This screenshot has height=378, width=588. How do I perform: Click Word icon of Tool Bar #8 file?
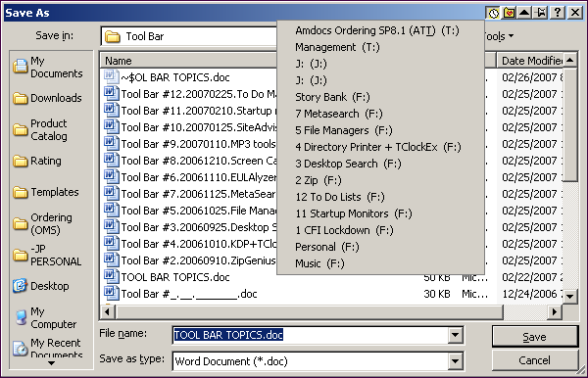pyautogui.click(x=111, y=160)
